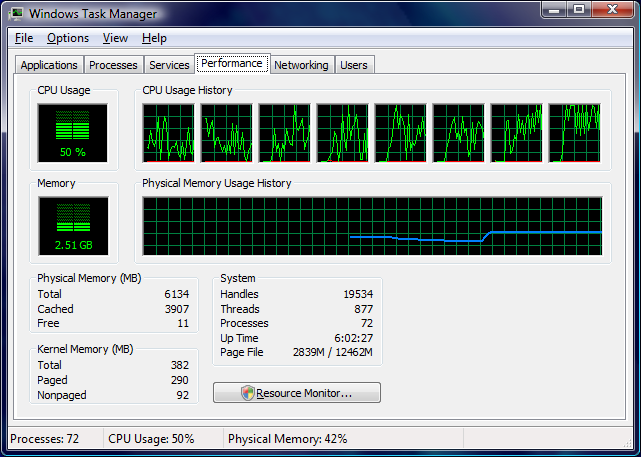Launch Resource Monitor button
The image size is (641, 457).
tap(297, 393)
